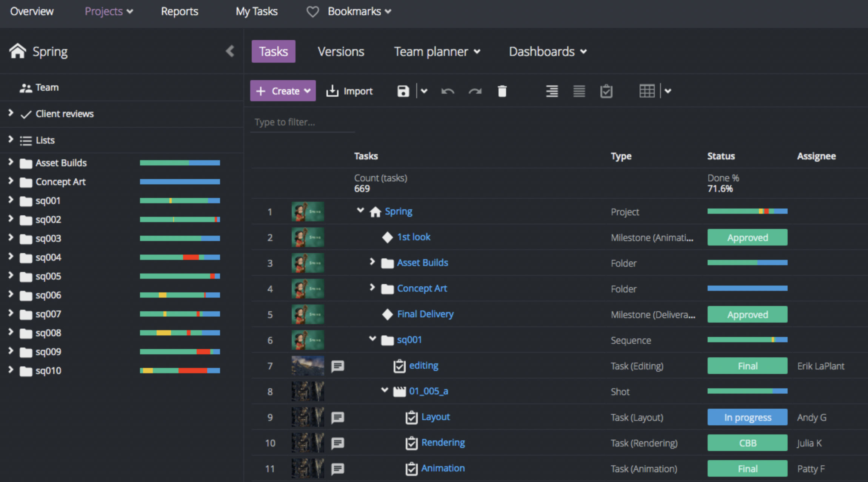Image resolution: width=868 pixels, height=482 pixels.
Task: Collapse the sq001 sequence row
Action: [373, 338]
